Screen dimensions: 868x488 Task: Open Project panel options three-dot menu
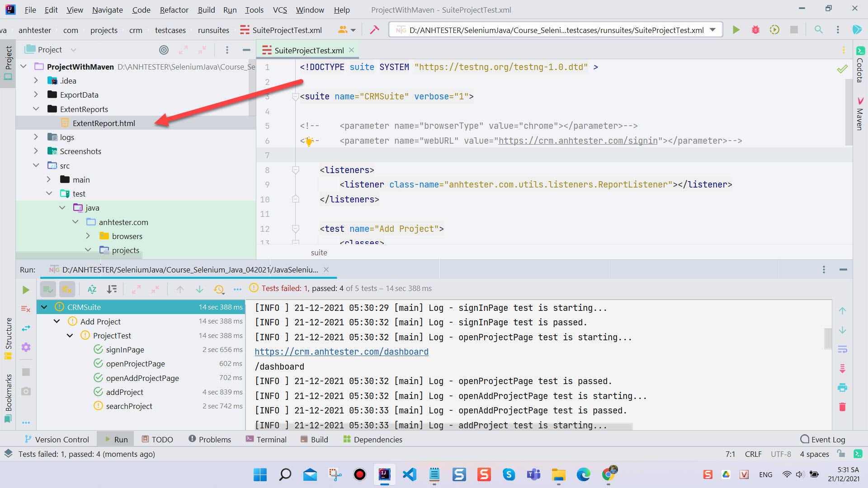(x=227, y=50)
